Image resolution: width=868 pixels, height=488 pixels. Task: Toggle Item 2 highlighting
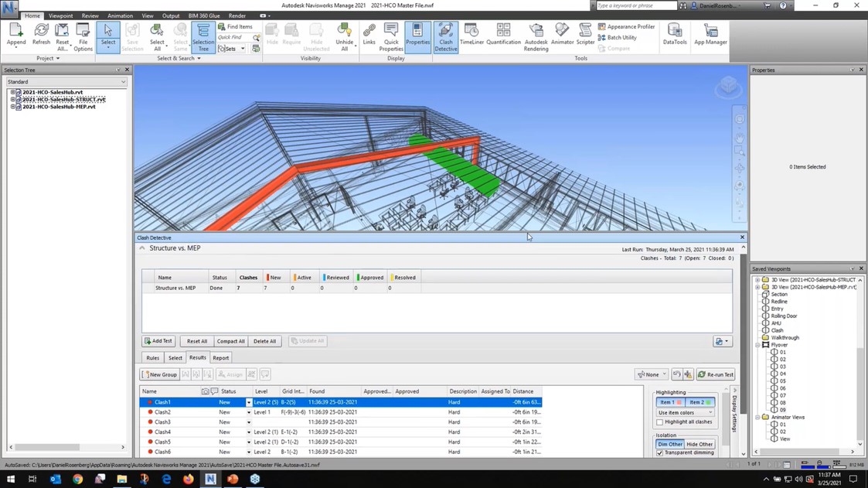click(x=700, y=402)
